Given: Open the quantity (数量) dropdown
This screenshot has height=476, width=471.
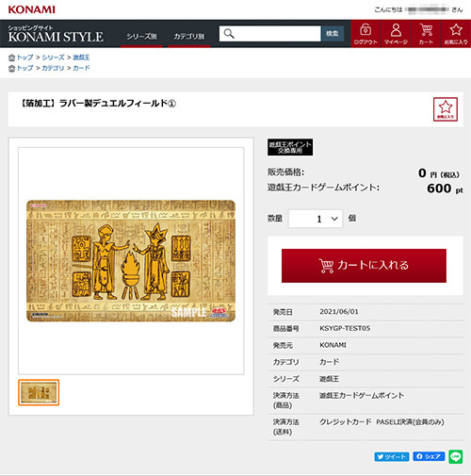Looking at the screenshot, I should click(316, 219).
